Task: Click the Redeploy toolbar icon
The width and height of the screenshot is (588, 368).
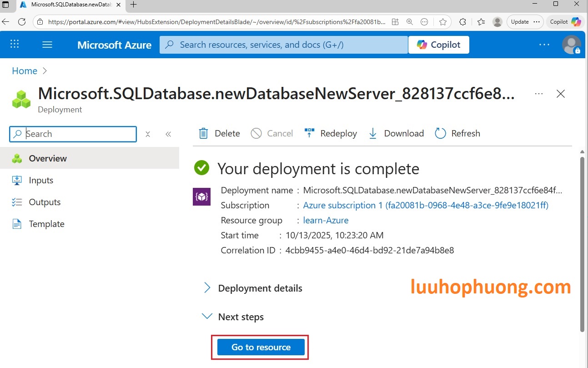Action: (x=309, y=133)
